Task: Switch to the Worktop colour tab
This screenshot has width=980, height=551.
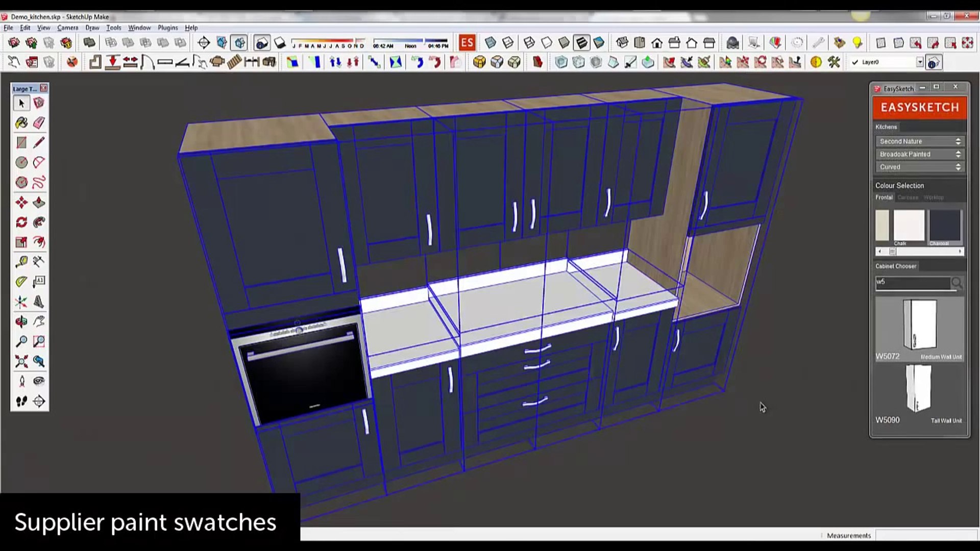Action: [x=933, y=197]
